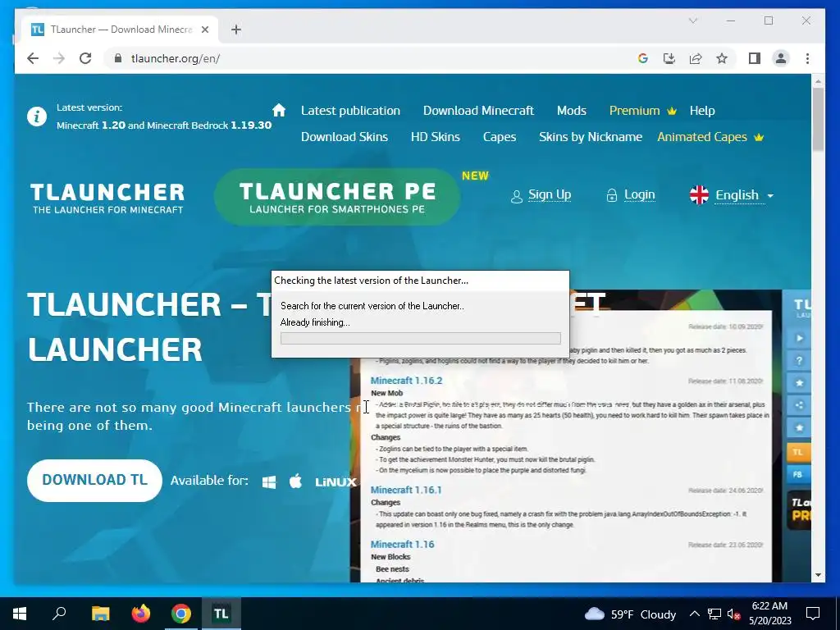Click the TLAUNCHER logo
The width and height of the screenshot is (840, 630).
pos(107,199)
